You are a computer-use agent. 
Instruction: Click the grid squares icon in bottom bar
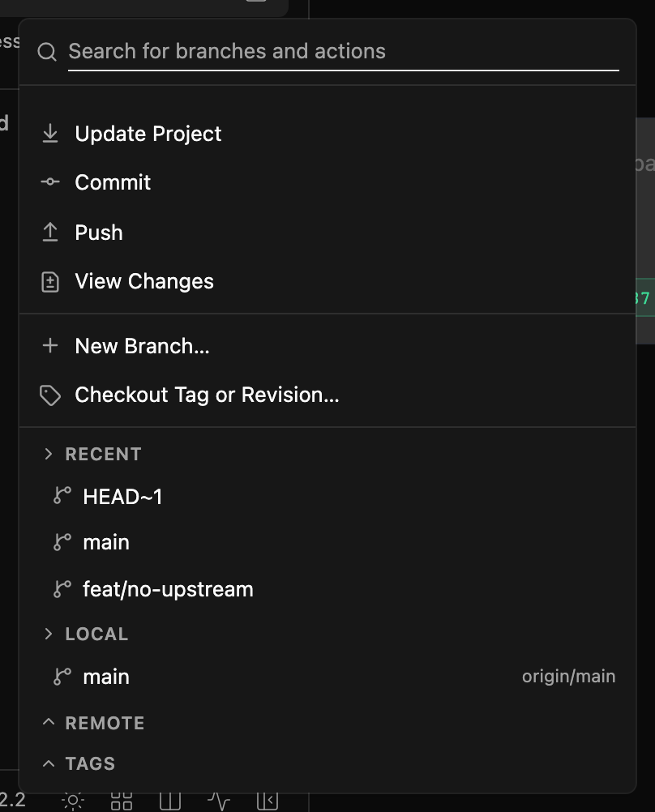coord(122,801)
